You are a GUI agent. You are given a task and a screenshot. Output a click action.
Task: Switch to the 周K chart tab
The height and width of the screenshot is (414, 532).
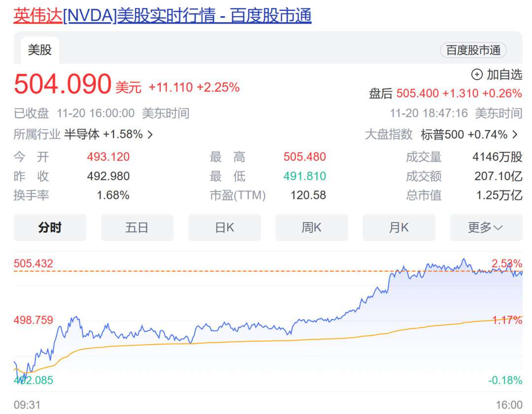pyautogui.click(x=311, y=227)
